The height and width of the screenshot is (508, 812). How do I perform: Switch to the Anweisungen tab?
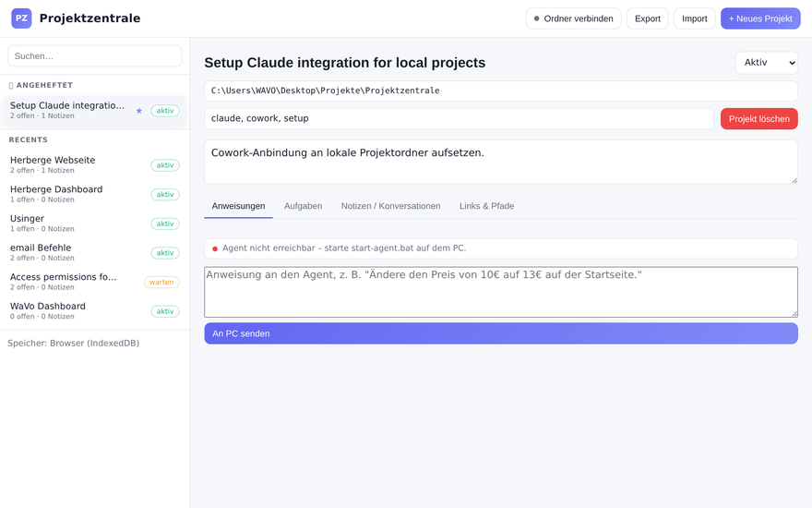[x=238, y=206]
